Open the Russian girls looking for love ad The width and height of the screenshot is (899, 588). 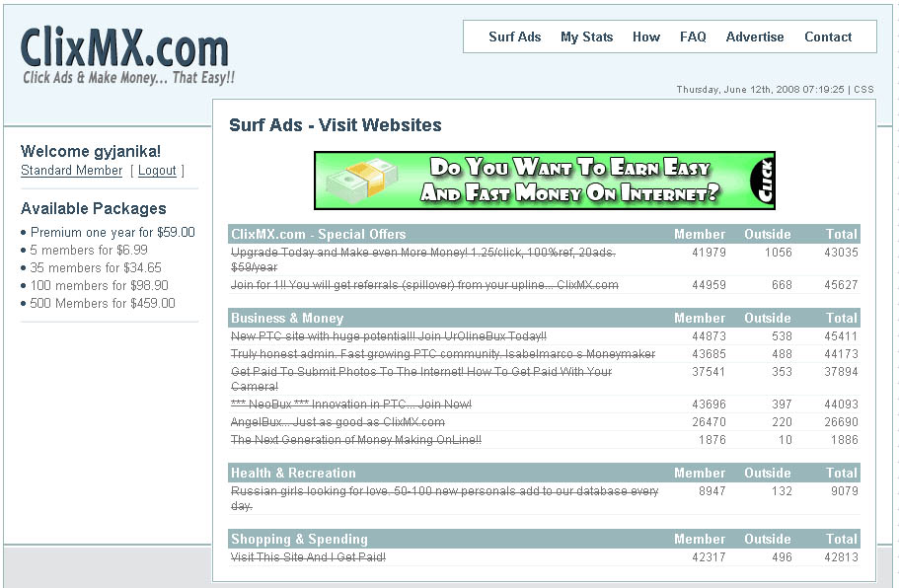(444, 498)
